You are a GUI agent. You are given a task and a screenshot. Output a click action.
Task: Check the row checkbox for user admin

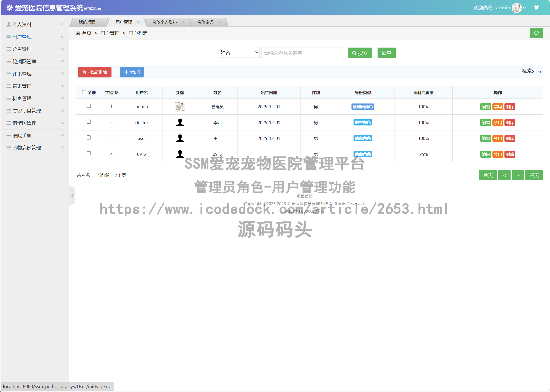(89, 106)
